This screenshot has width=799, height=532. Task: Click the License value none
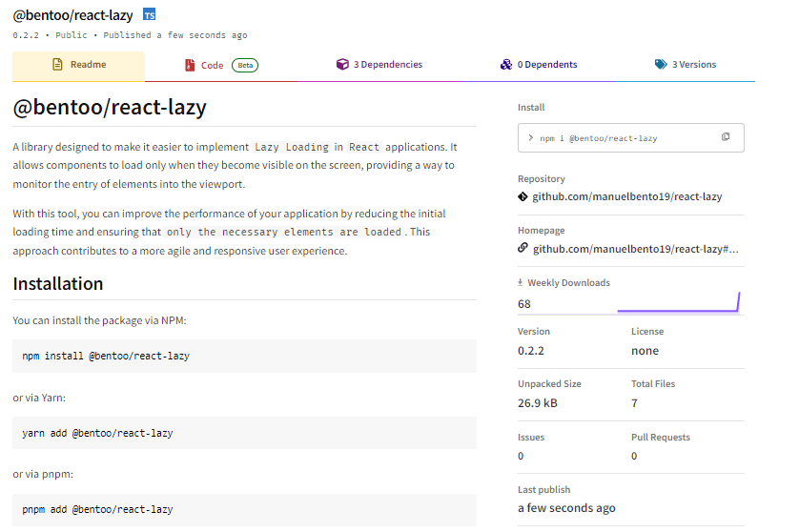pyautogui.click(x=645, y=351)
